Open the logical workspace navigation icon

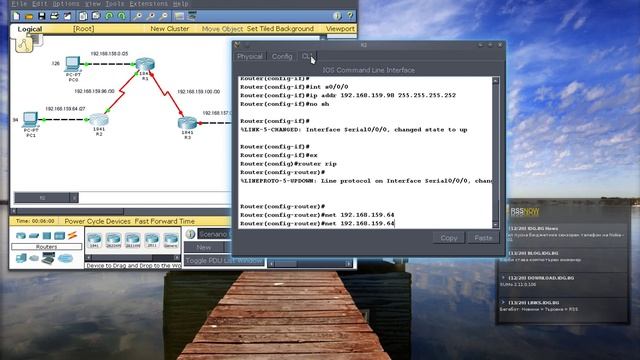24,44
